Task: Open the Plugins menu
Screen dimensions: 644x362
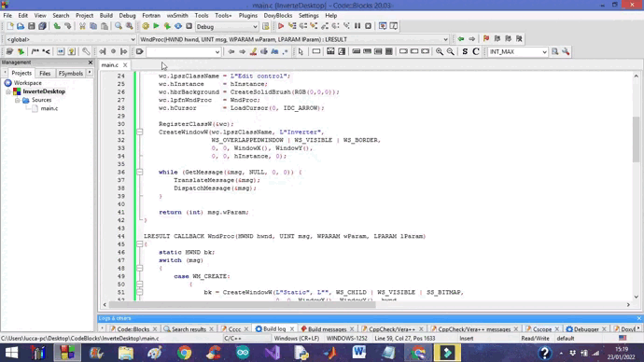Action: (x=247, y=16)
